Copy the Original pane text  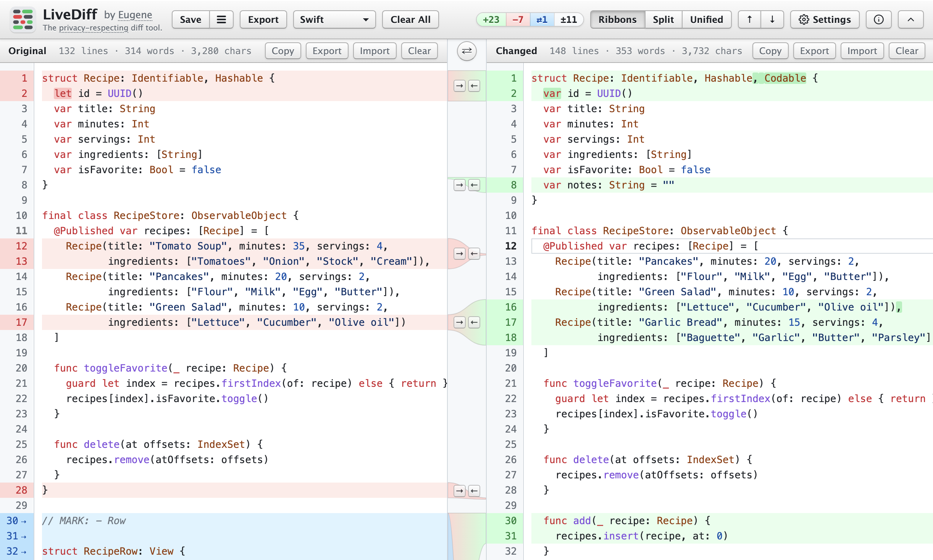coord(283,51)
